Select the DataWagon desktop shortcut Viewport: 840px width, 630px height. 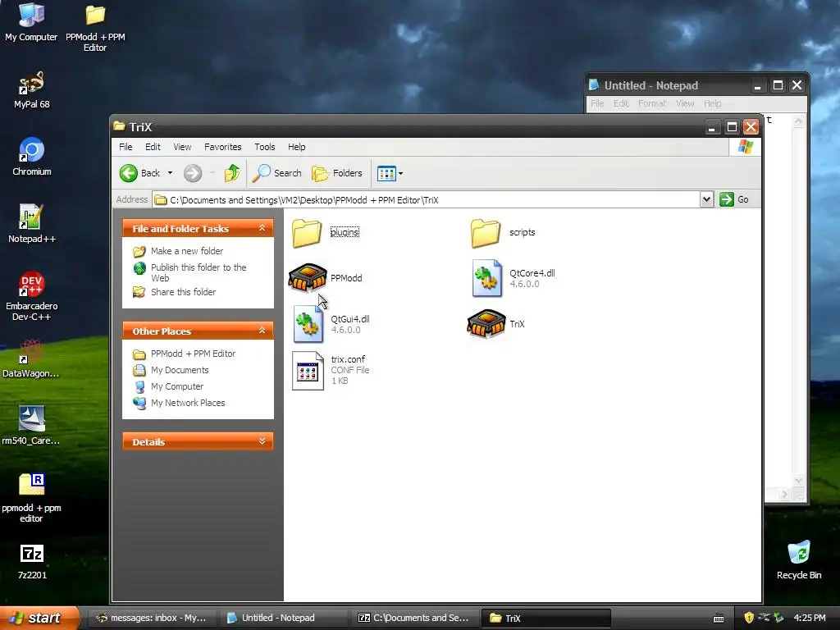pyautogui.click(x=31, y=358)
